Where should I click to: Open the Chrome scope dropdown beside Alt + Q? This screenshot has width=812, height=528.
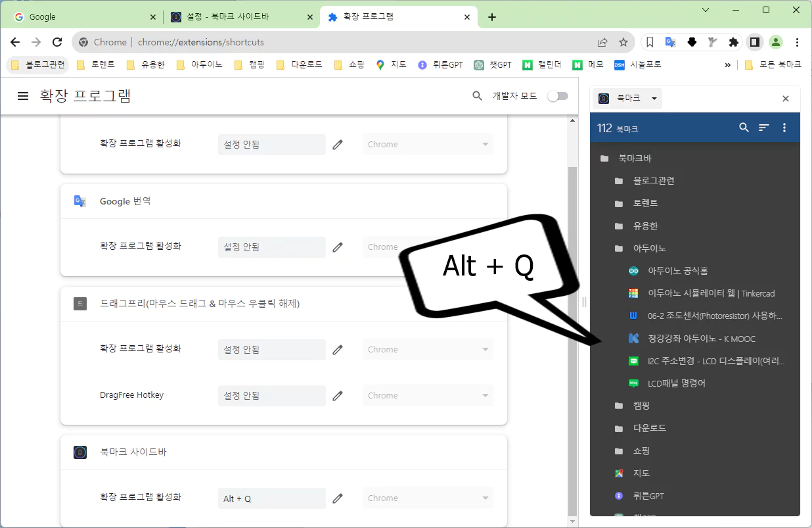428,498
